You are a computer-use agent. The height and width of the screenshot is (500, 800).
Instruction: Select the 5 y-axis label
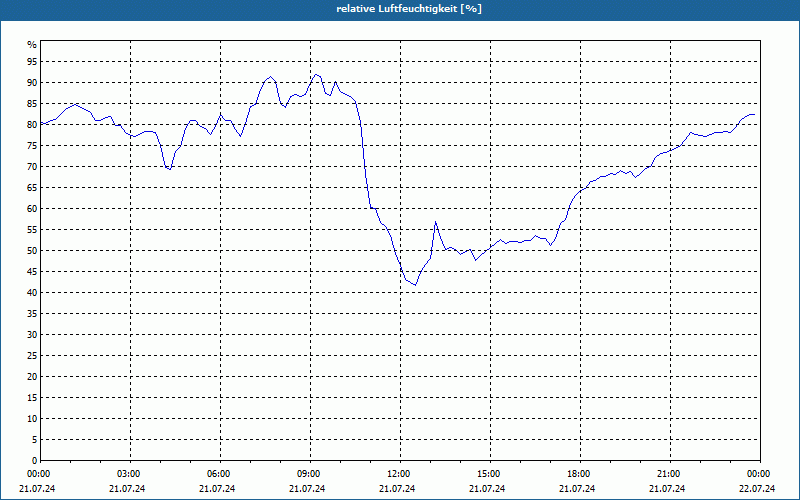click(34, 440)
